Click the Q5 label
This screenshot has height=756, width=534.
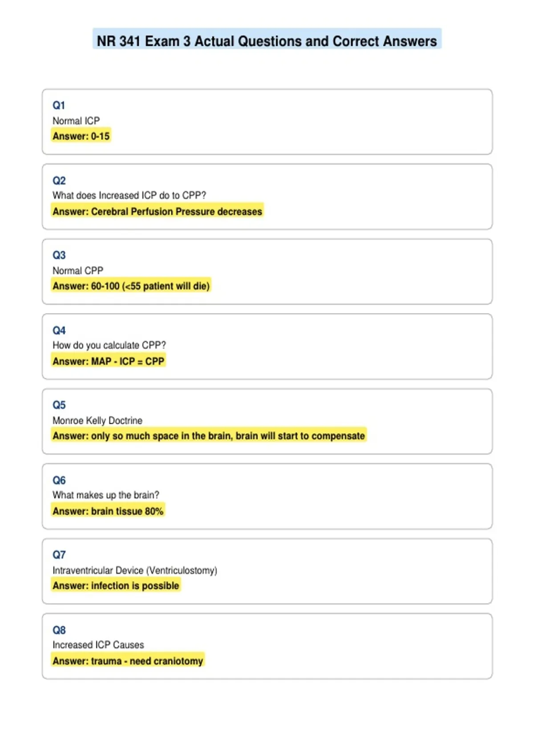click(59, 405)
